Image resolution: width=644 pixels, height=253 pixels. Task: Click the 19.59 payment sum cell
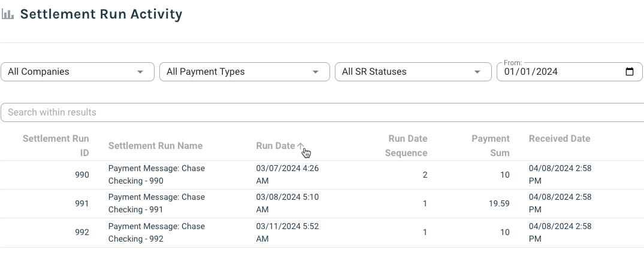pyautogui.click(x=498, y=203)
